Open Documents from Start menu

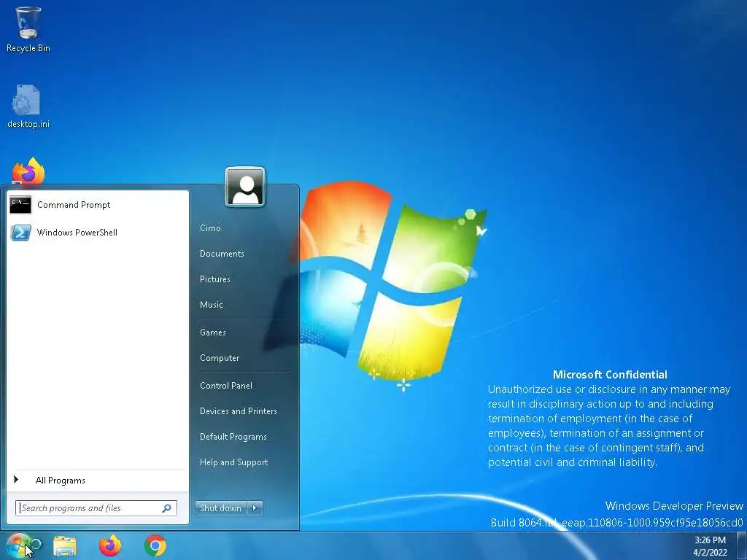click(x=222, y=254)
